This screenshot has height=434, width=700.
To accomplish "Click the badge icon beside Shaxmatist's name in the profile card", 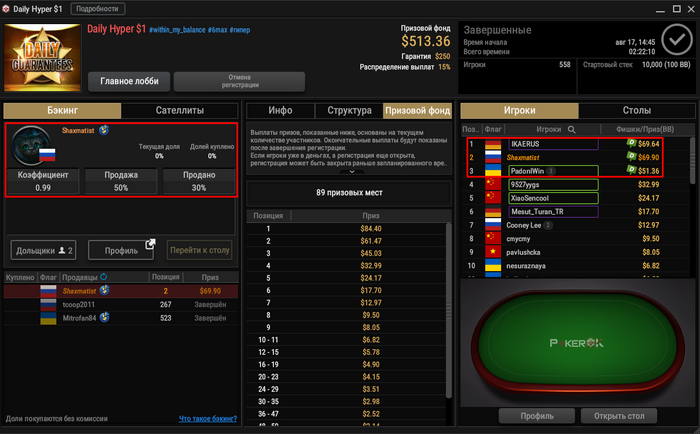I will [104, 130].
